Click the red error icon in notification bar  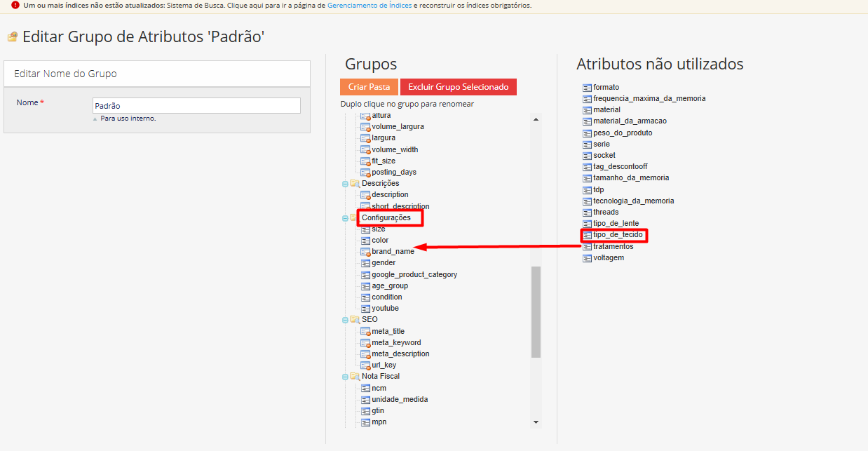coord(15,5)
